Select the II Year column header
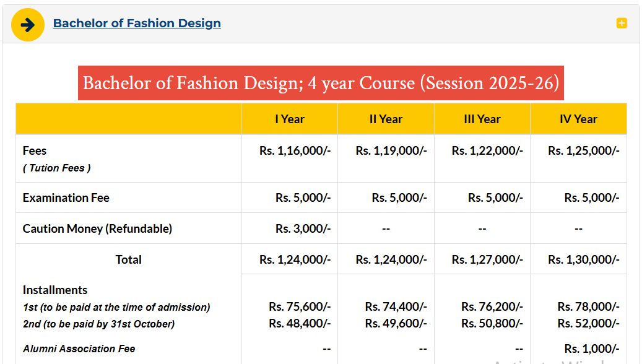 (x=386, y=118)
